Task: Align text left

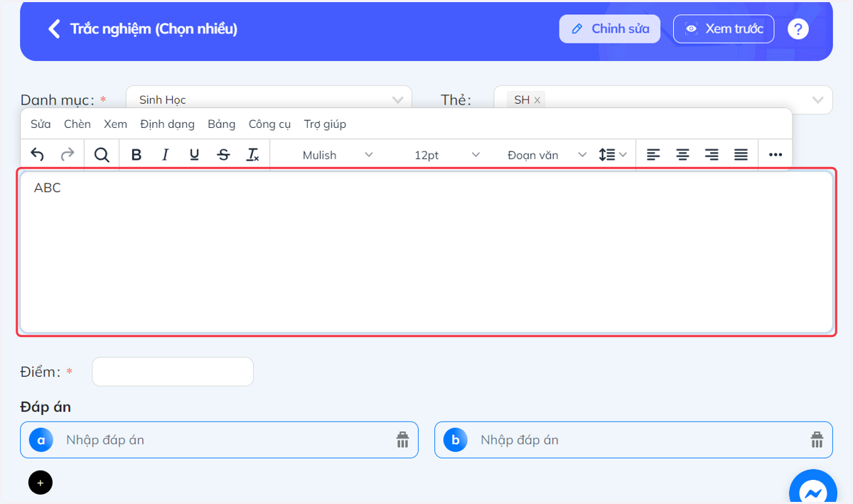Action: click(653, 155)
